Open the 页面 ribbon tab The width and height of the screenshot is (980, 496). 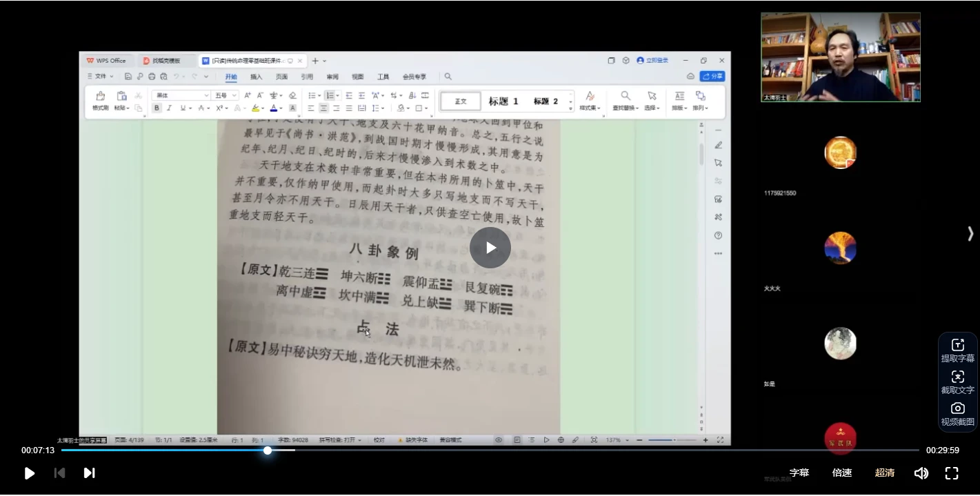tap(281, 77)
